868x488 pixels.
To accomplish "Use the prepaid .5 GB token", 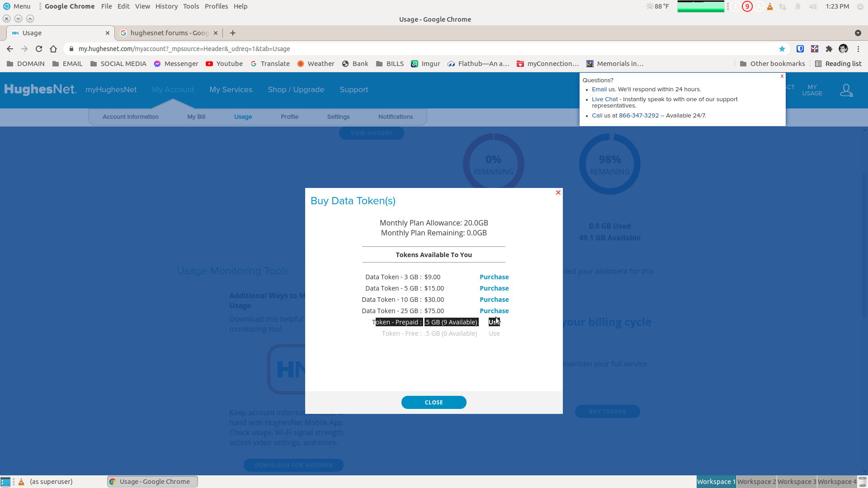I will (x=494, y=322).
